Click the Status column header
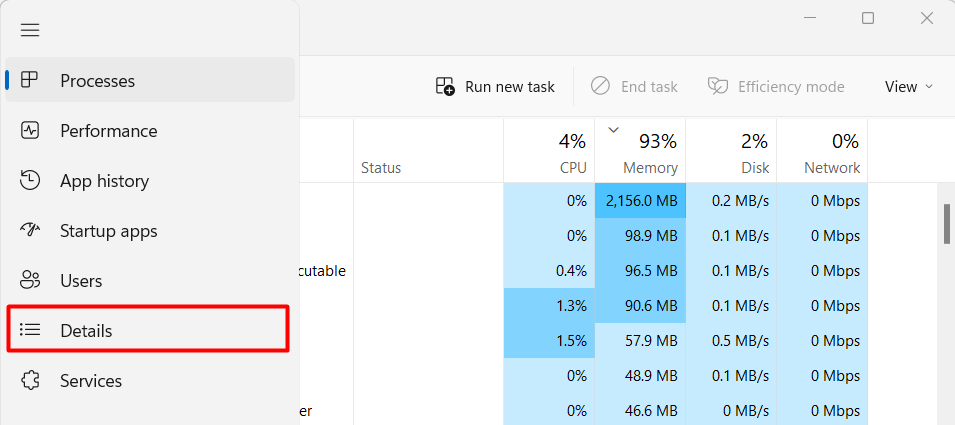Screen dimensions: 955x425 380,168
